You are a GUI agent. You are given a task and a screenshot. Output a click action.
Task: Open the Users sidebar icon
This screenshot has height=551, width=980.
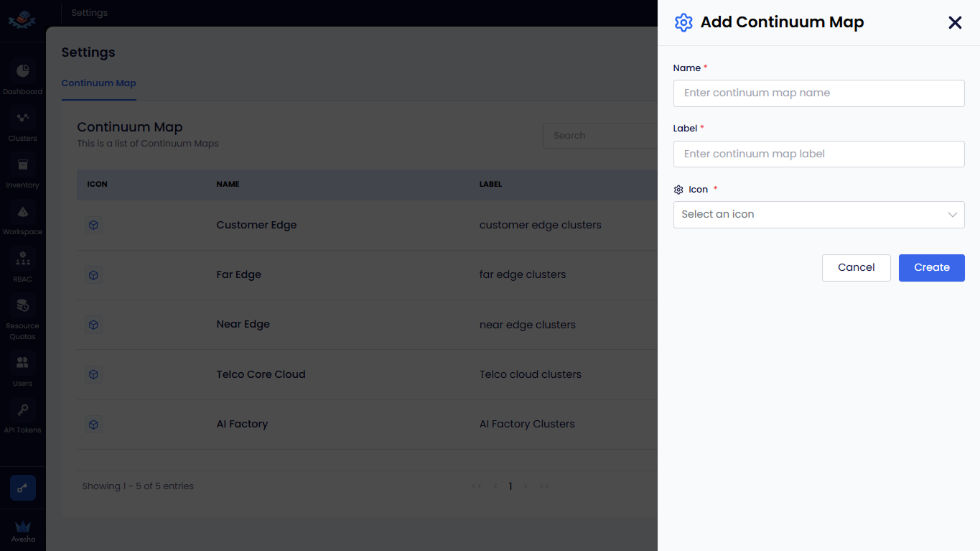22,364
